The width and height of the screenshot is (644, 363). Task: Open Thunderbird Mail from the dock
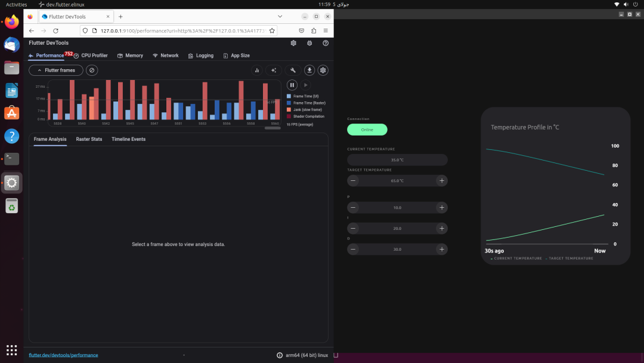click(x=11, y=45)
